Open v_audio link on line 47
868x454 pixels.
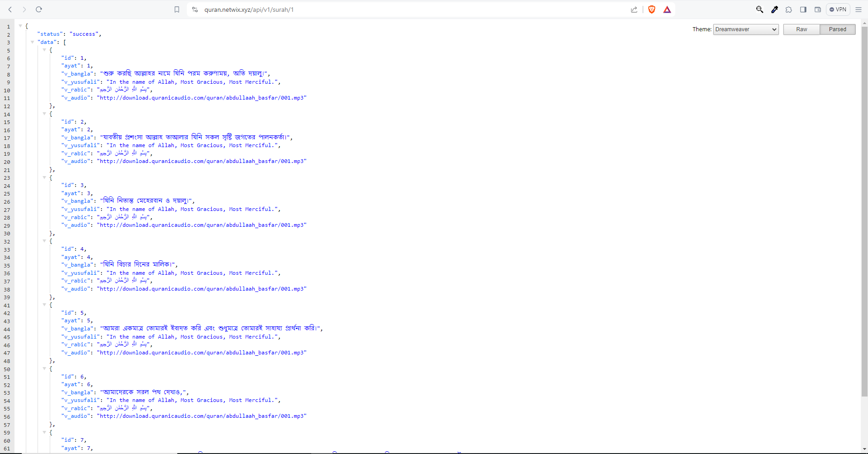coord(201,353)
